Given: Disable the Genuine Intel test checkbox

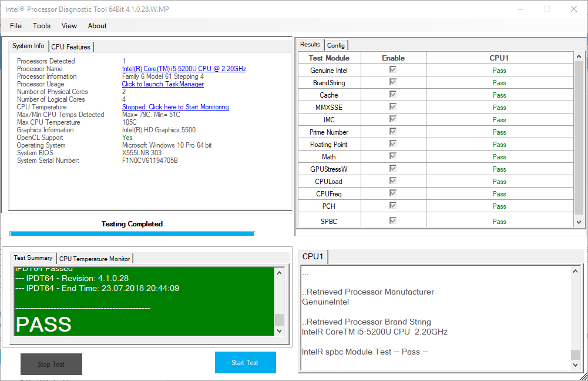Looking at the screenshot, I should pyautogui.click(x=393, y=70).
